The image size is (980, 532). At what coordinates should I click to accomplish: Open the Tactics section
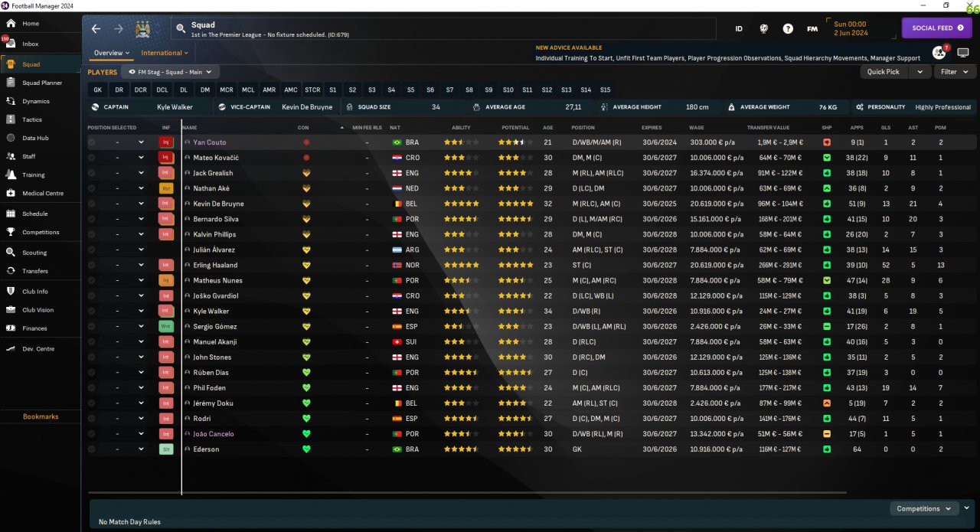point(32,119)
